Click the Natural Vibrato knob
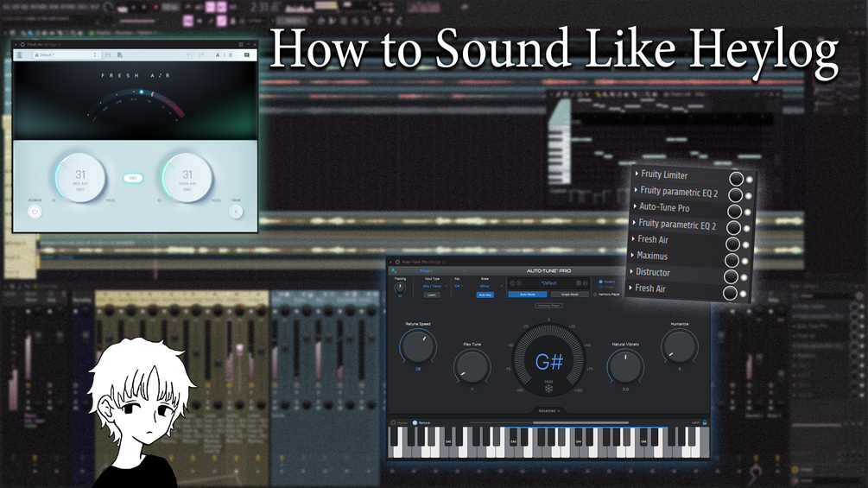Viewport: 868px width, 488px height. tap(625, 366)
